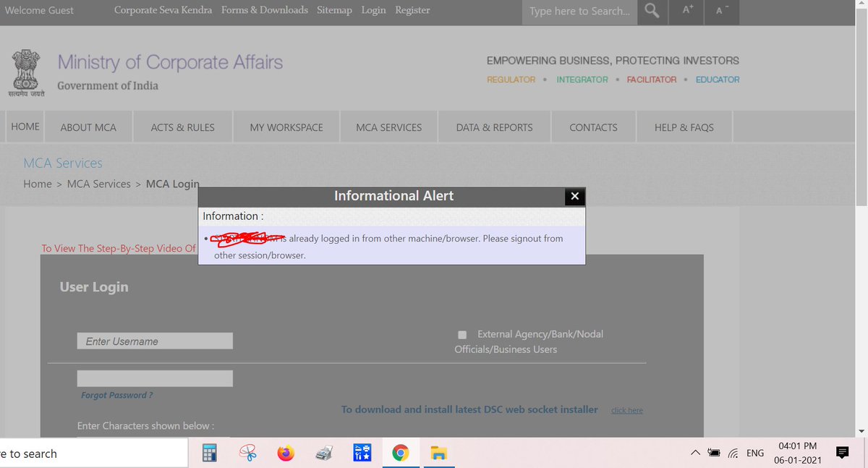Image resolution: width=868 pixels, height=468 pixels.
Task: Open the taskbar clock and date
Action: pyautogui.click(x=798, y=454)
